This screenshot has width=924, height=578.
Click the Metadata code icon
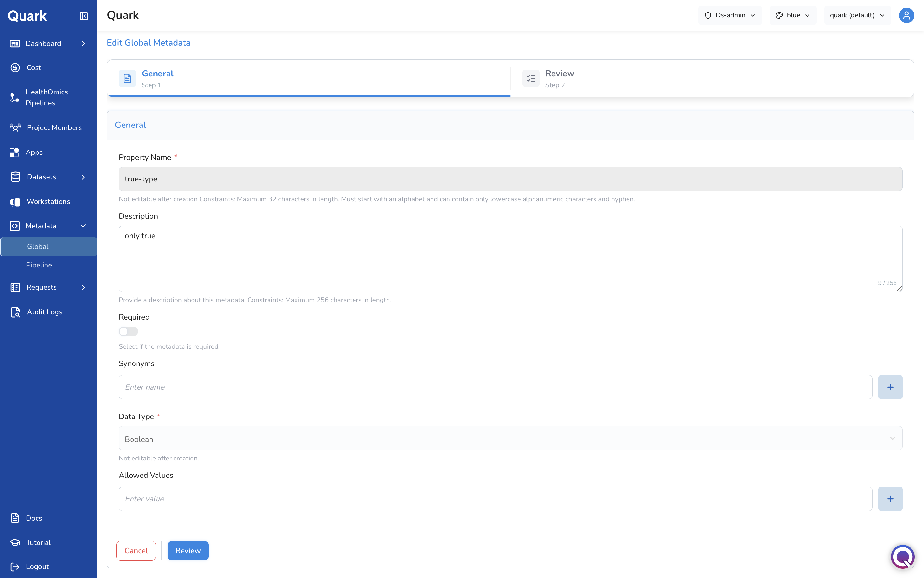point(14,226)
